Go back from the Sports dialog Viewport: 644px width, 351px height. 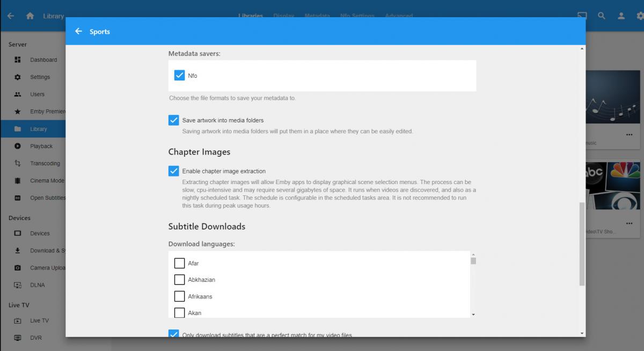(78, 32)
